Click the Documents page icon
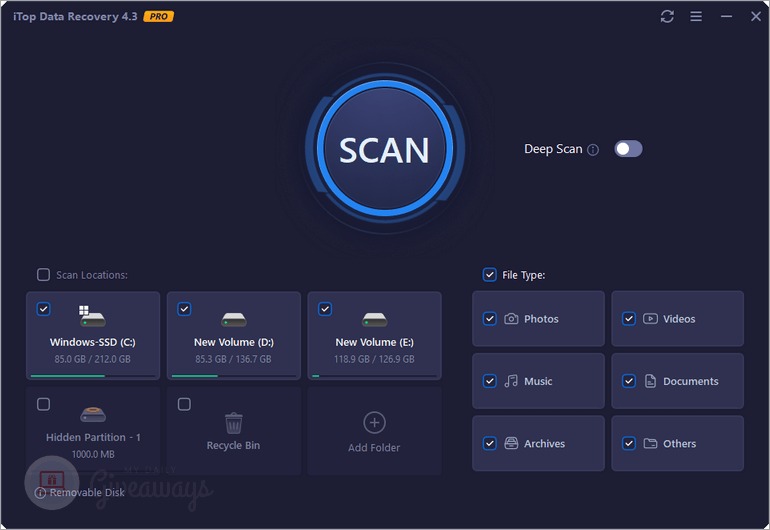Viewport: 770px width, 530px height. tap(650, 381)
